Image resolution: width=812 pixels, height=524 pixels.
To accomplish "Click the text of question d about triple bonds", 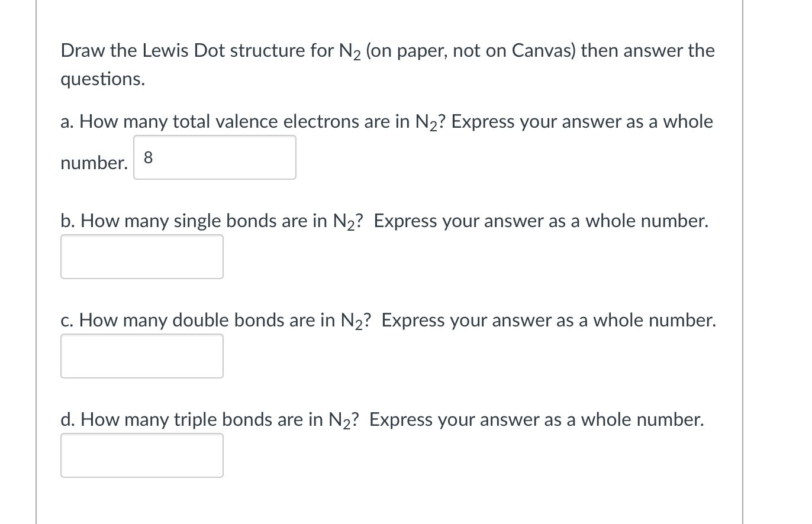I will [x=382, y=419].
